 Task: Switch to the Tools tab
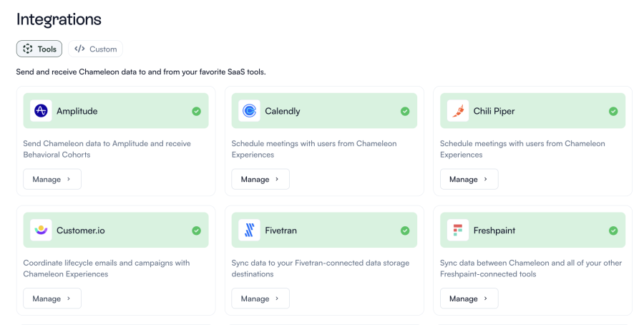(x=39, y=49)
